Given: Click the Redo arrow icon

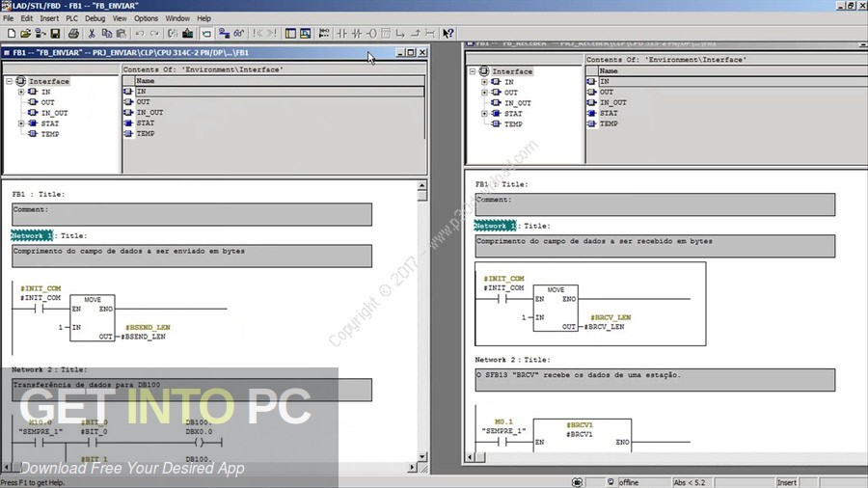Looking at the screenshot, I should click(x=154, y=34).
